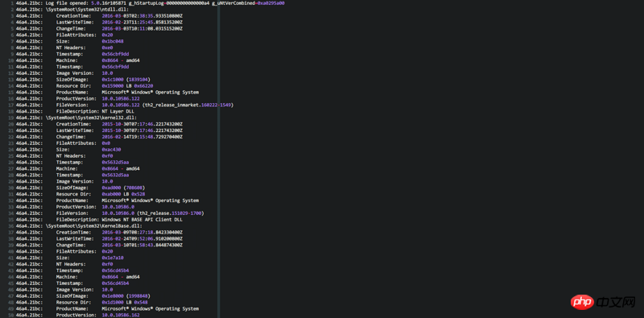The width and height of the screenshot is (644, 318).
Task: Select gutter line number 36
Action: [x=11, y=225]
